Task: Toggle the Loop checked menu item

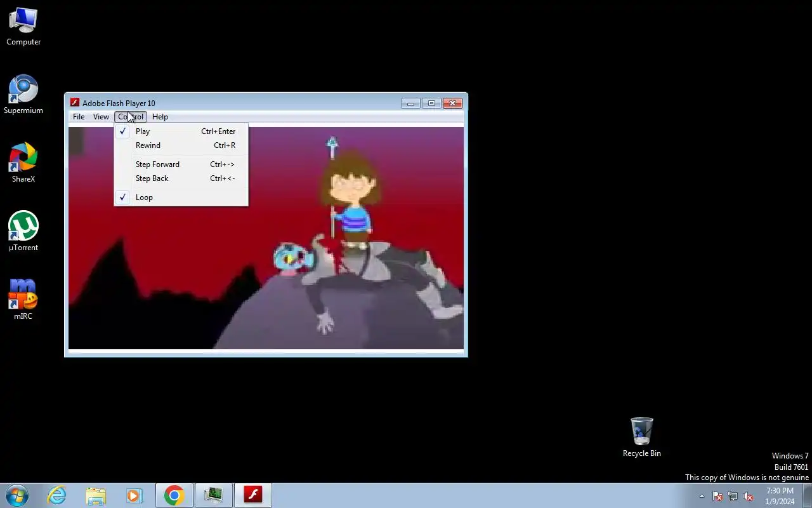Action: point(181,197)
